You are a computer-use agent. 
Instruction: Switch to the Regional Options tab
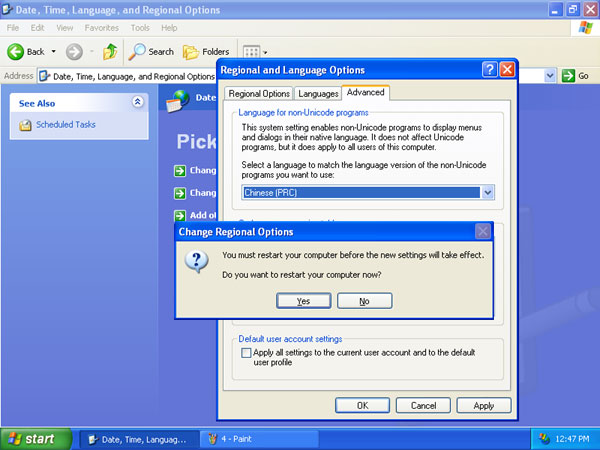click(x=259, y=93)
